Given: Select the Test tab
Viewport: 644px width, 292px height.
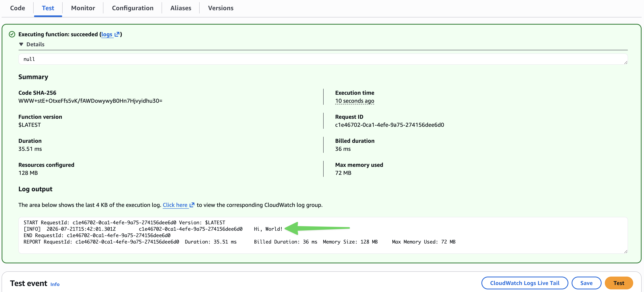Looking at the screenshot, I should pyautogui.click(x=48, y=8).
